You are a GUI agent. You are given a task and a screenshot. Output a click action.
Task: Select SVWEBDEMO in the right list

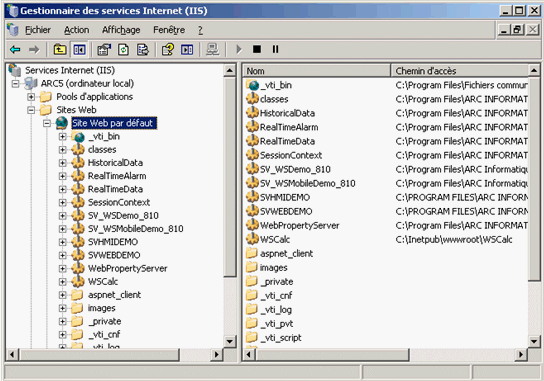point(286,211)
